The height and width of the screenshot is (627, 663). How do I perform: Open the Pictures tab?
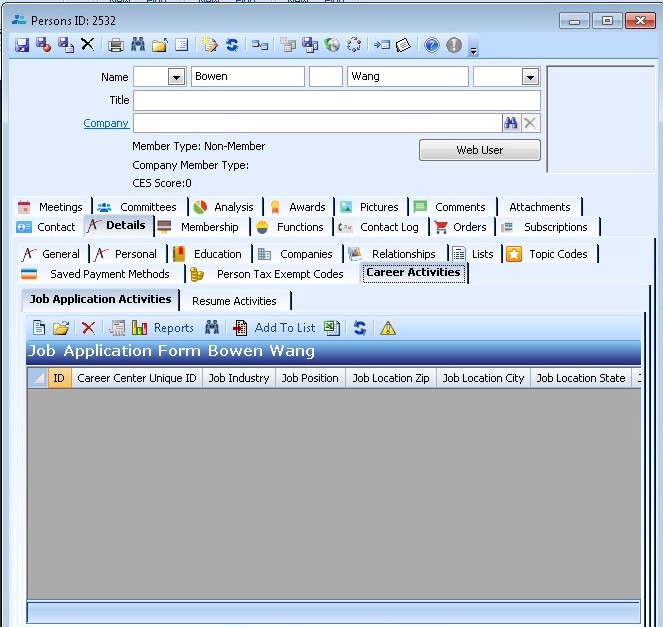(x=370, y=207)
